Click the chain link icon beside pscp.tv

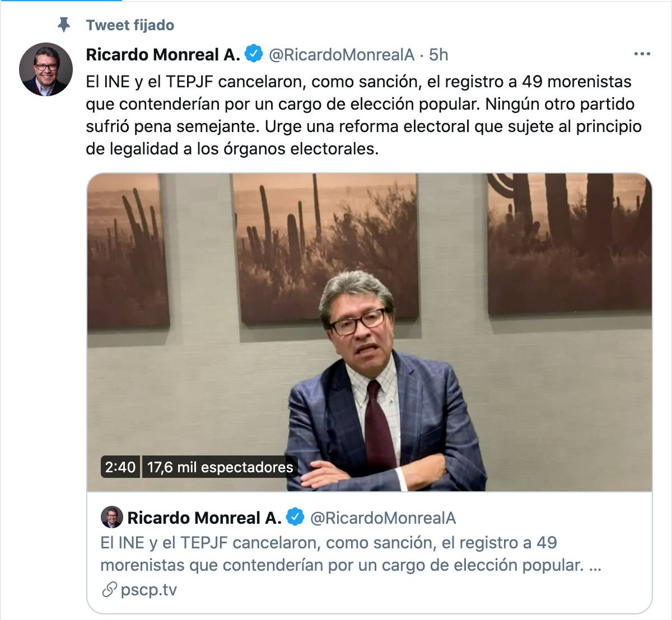[110, 590]
